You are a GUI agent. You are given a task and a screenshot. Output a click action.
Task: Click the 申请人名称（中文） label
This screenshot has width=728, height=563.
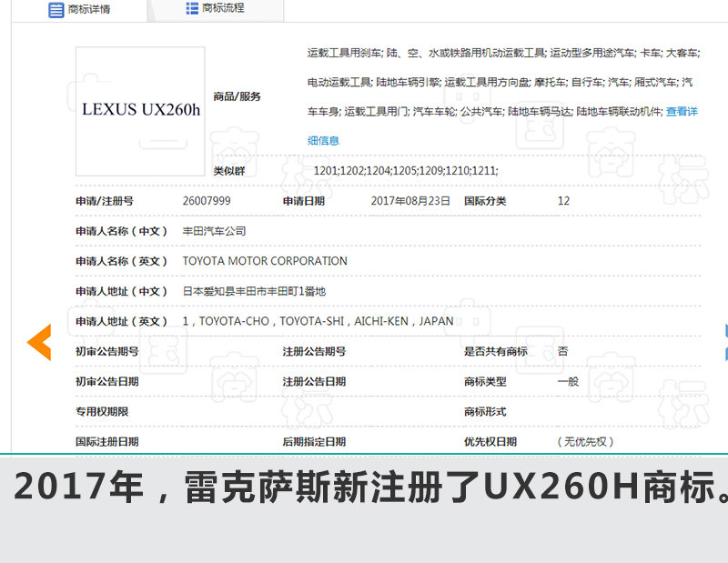(121, 231)
